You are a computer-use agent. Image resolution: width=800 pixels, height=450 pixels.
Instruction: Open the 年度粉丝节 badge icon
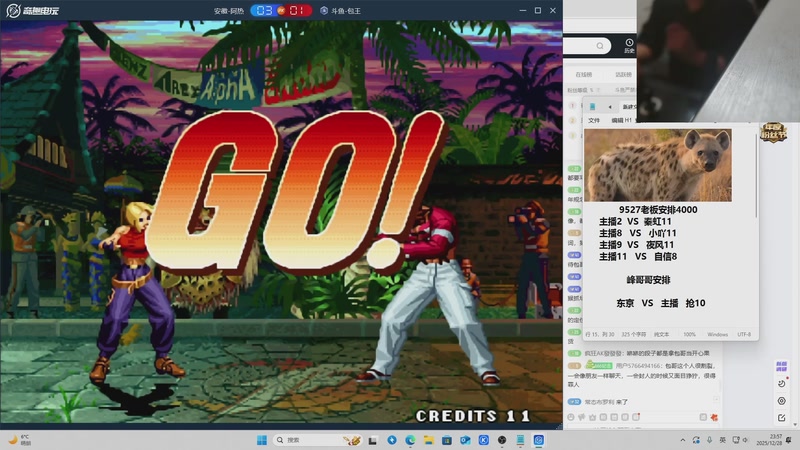(773, 132)
